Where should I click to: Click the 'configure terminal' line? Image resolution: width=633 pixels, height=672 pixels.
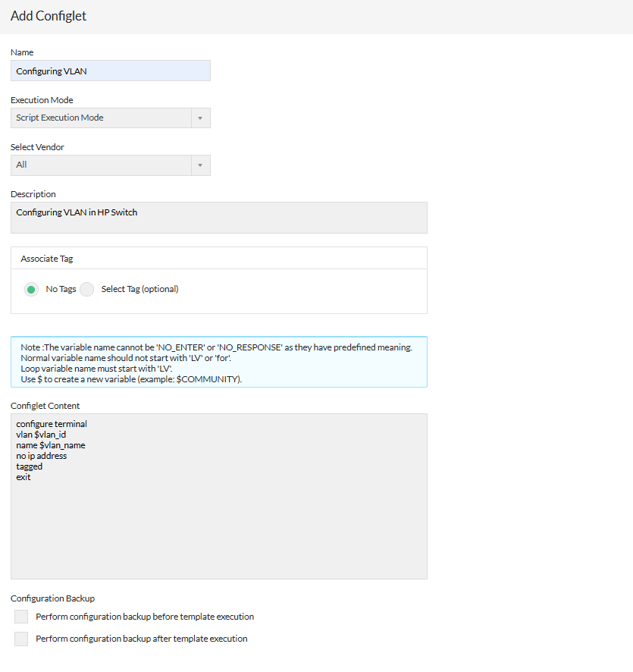[51, 424]
